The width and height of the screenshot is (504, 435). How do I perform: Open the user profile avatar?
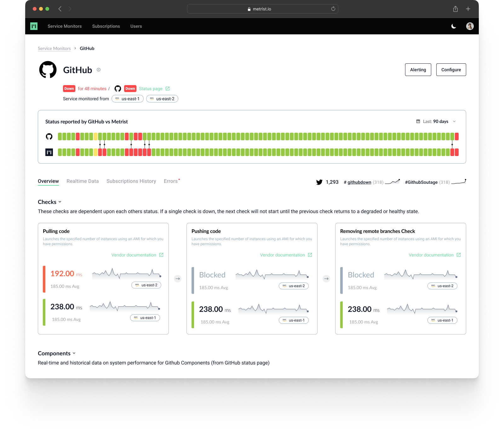tap(470, 26)
